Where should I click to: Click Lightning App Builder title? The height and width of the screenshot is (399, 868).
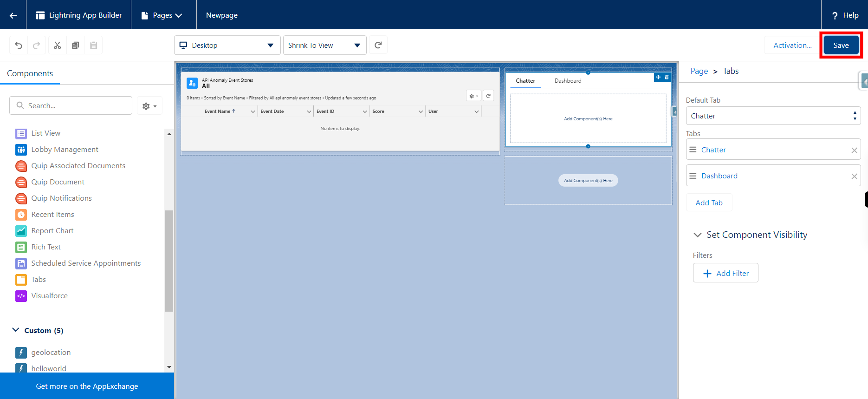click(x=85, y=15)
